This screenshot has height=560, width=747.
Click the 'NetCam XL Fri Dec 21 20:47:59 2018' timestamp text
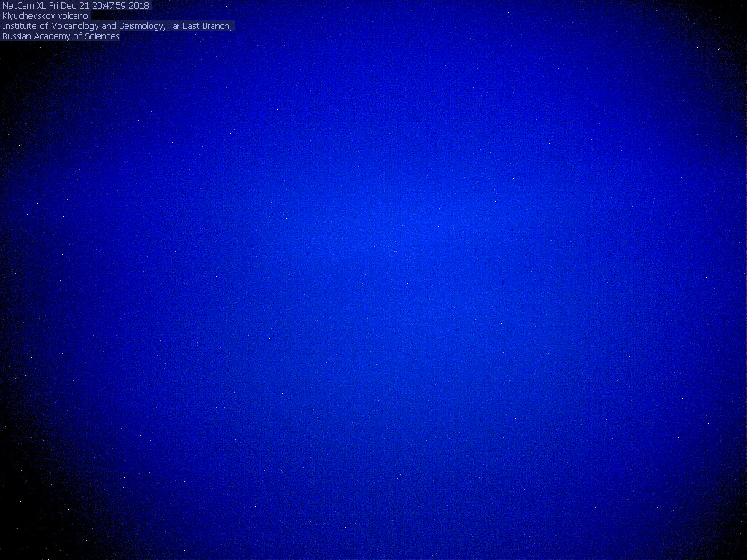76,6
